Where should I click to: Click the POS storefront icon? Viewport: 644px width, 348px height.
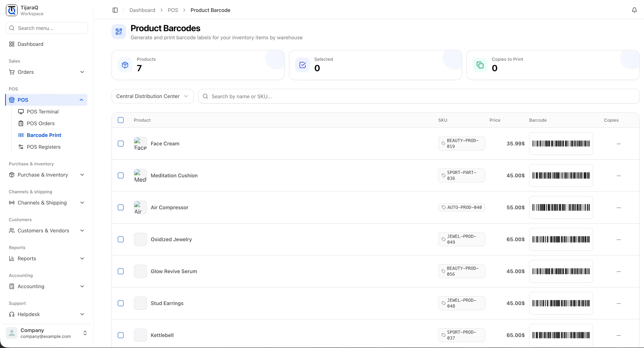coord(12,100)
